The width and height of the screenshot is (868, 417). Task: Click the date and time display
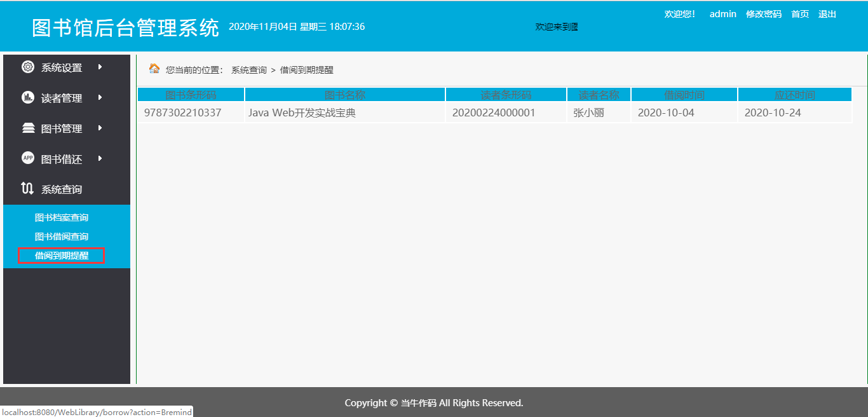click(x=297, y=27)
